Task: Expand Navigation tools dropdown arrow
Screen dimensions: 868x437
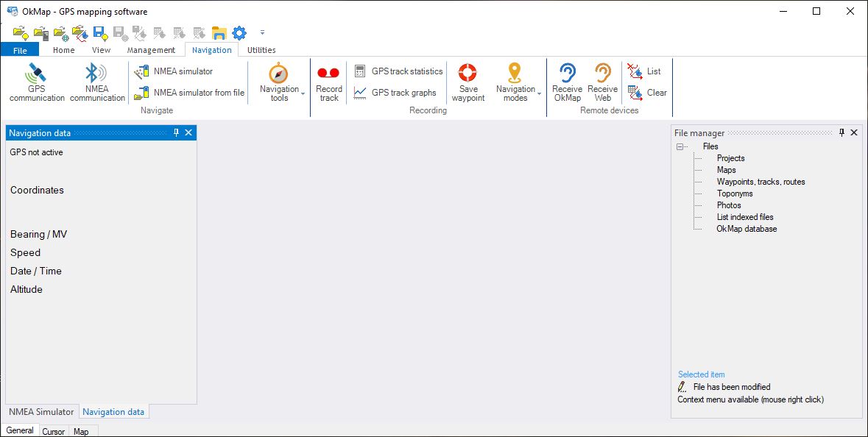Action: 303,93
